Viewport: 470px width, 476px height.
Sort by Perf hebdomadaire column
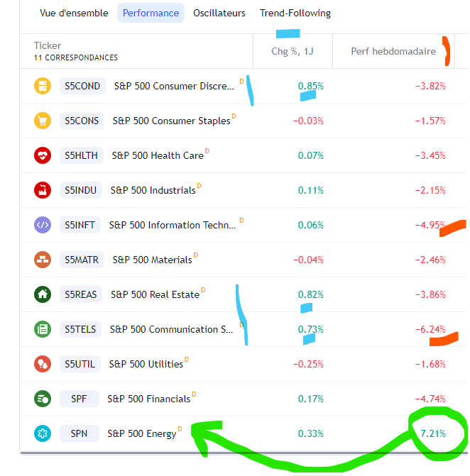[393, 51]
